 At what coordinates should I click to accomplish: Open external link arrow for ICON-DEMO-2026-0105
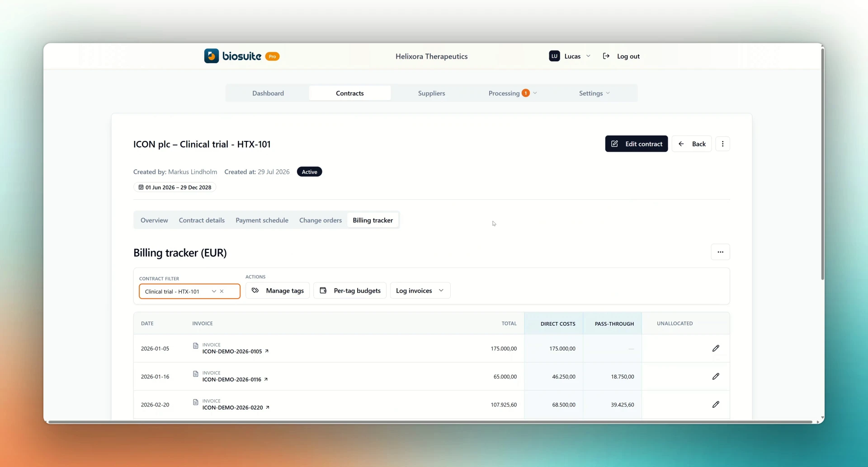tap(267, 351)
